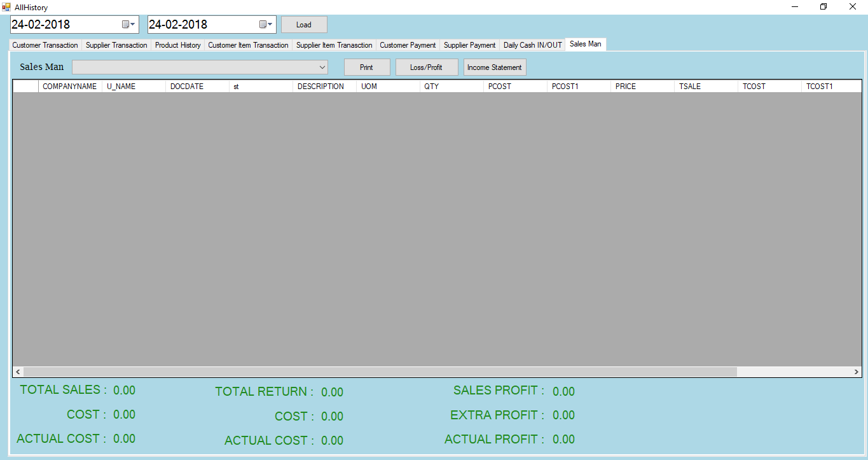Viewport: 868px width, 460px height.
Task: Switch to Customer Transaction tab
Action: (x=45, y=45)
